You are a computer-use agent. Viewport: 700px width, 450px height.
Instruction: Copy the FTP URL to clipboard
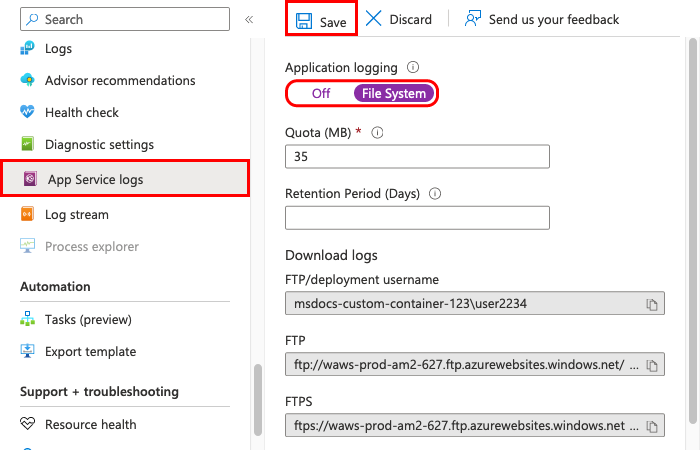pos(651,365)
